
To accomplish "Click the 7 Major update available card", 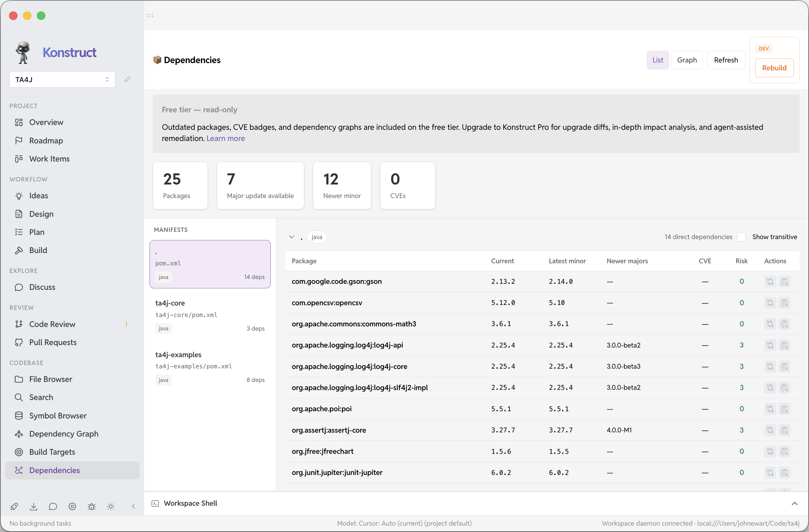I will 260,185.
